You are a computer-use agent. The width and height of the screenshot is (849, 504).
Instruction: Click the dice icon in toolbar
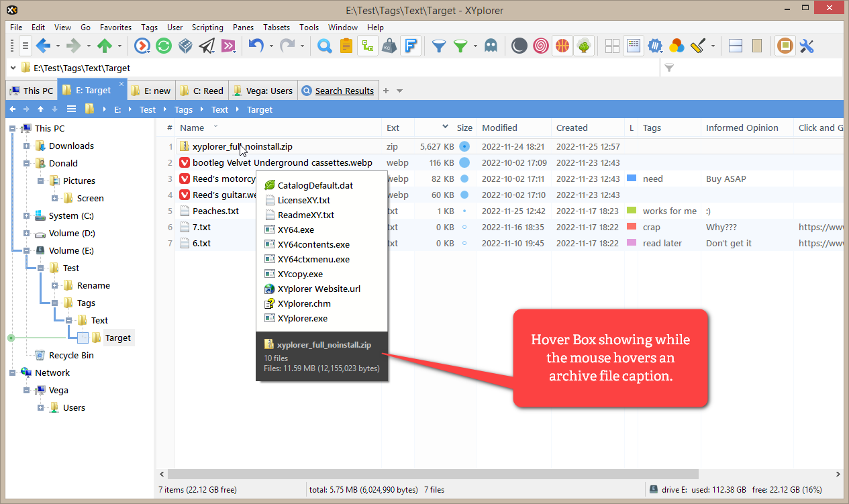tap(185, 46)
